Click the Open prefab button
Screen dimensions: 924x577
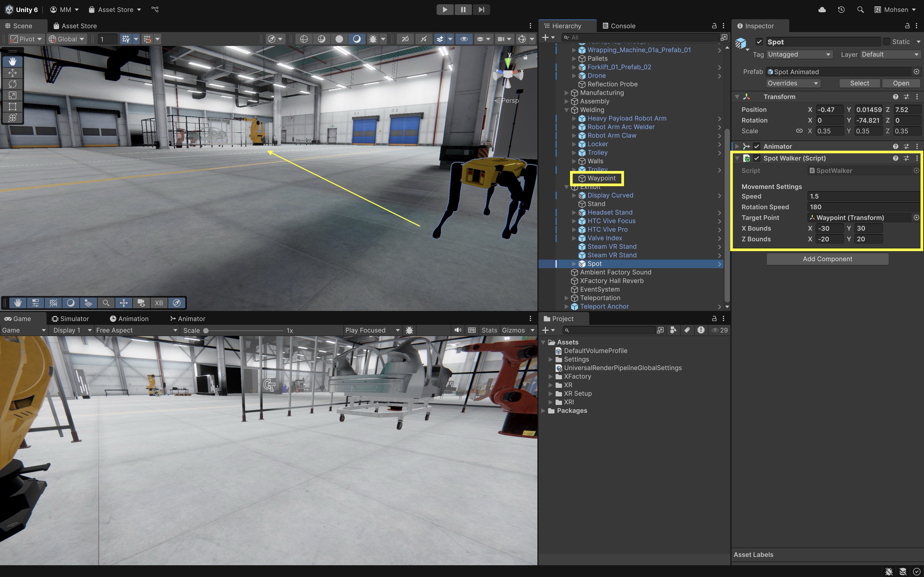click(x=901, y=83)
